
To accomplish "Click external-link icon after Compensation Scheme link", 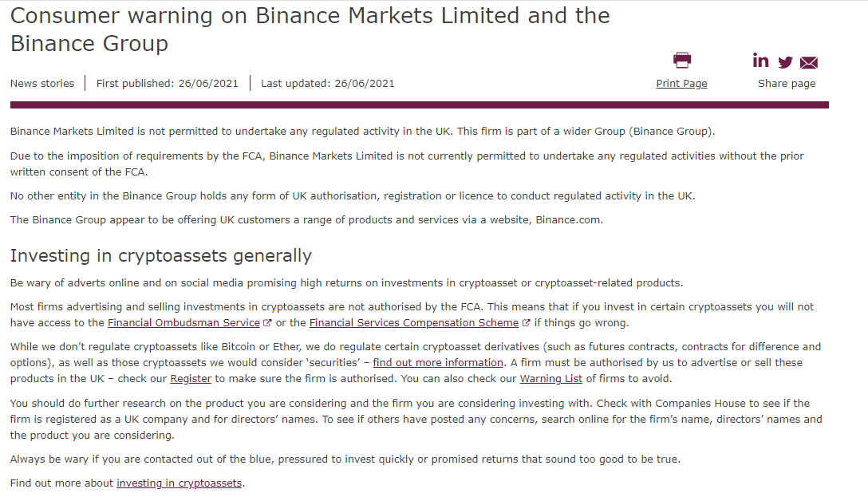I will [x=526, y=322].
